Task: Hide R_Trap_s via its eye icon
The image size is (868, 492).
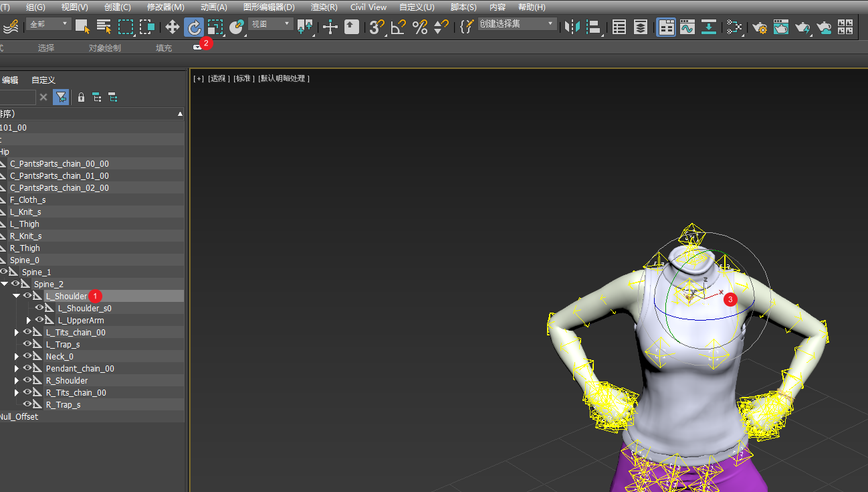Action: coord(27,404)
